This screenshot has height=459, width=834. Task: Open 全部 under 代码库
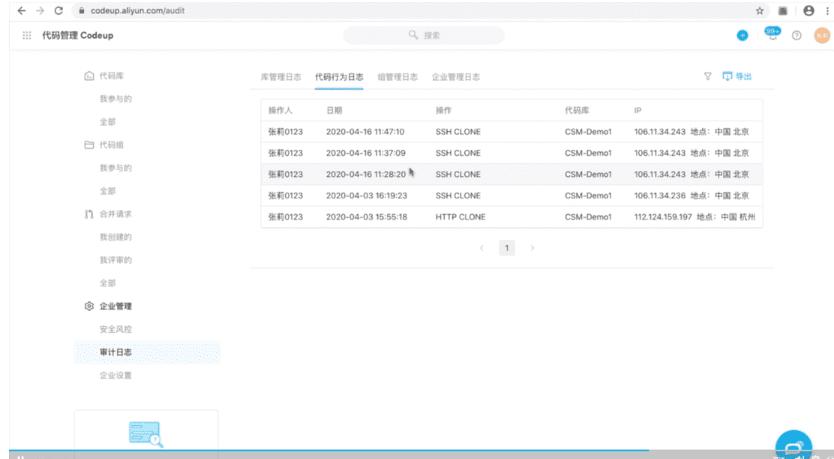(x=107, y=122)
